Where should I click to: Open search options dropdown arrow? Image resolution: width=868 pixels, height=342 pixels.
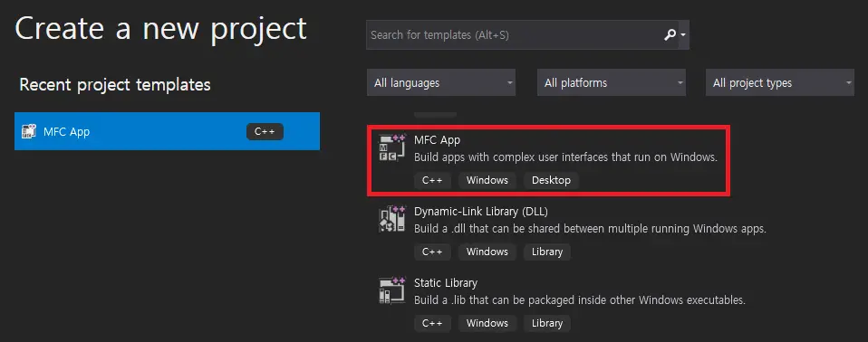pyautogui.click(x=683, y=35)
